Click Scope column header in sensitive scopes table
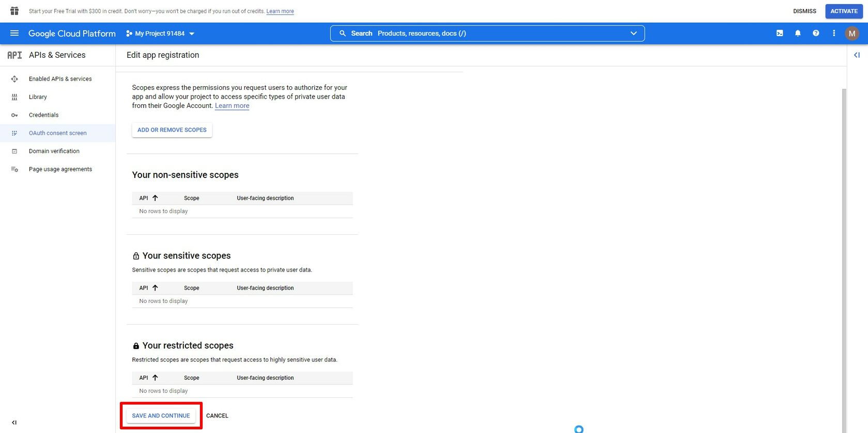 [191, 288]
